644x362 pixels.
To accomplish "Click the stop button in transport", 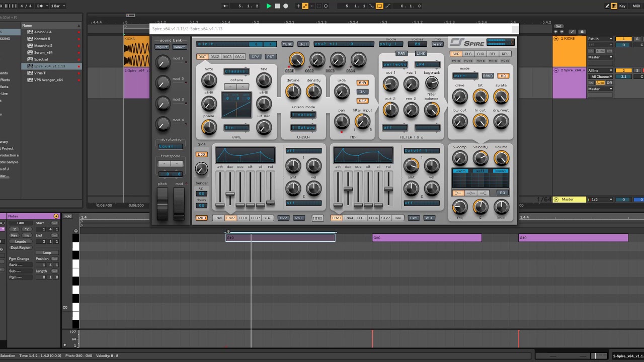I will point(277,6).
